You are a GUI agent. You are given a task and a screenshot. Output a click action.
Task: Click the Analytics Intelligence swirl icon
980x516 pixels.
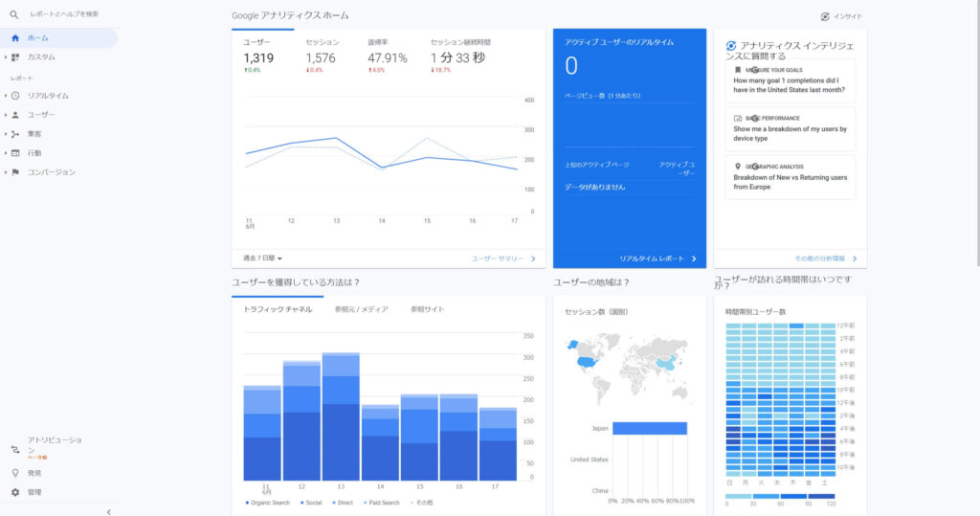(730, 46)
